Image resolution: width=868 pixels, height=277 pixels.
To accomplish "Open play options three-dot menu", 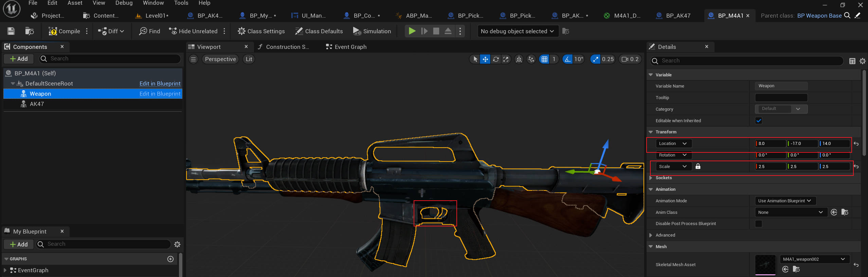I will coord(460,31).
